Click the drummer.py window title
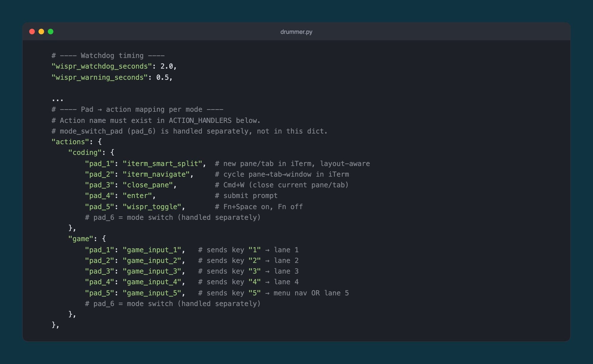Screen dimensions: 593x364 296,32
